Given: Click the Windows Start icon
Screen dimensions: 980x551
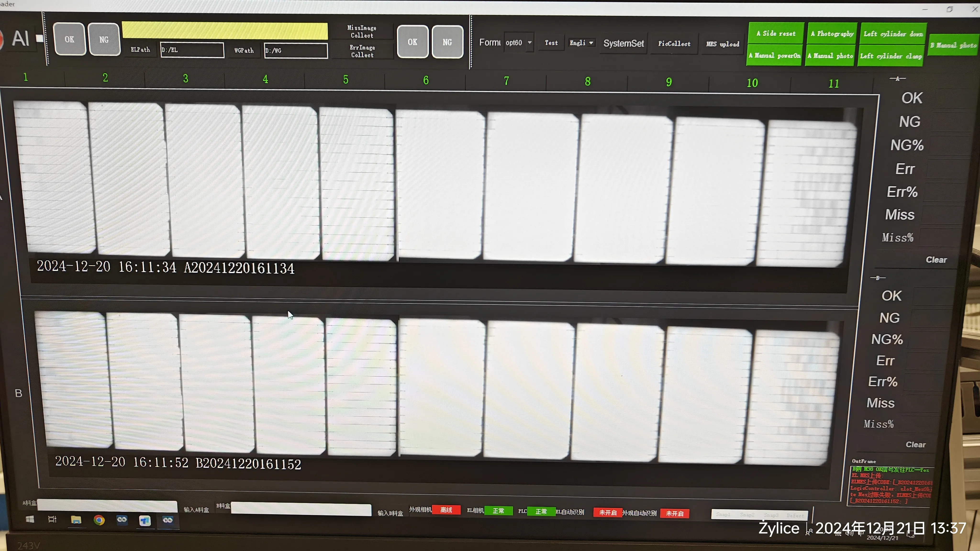Looking at the screenshot, I should pos(30,519).
